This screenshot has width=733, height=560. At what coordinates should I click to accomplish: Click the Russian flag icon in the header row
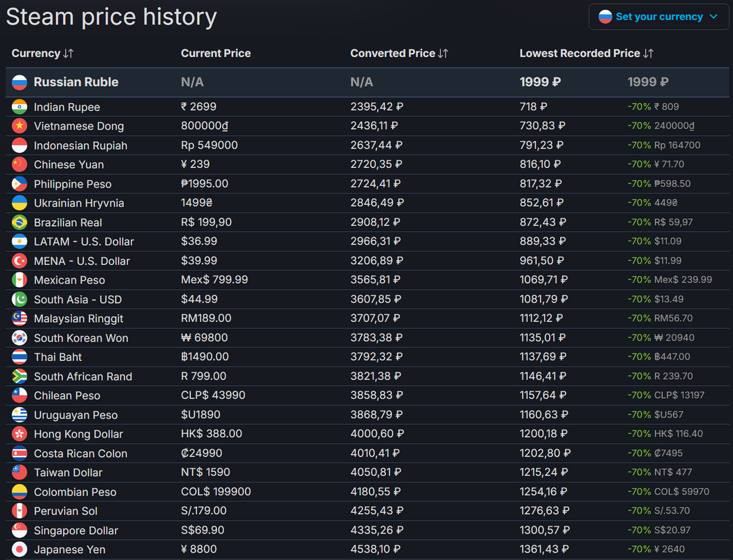coord(20,82)
